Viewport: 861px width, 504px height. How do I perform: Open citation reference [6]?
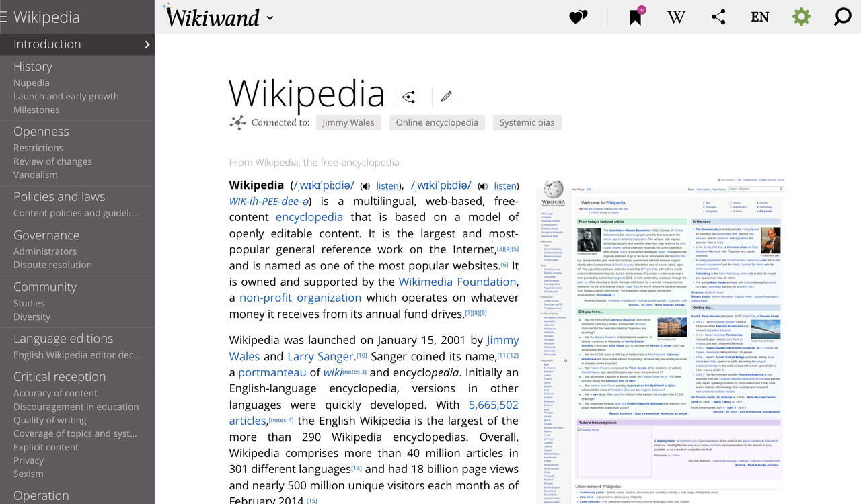[504, 264]
